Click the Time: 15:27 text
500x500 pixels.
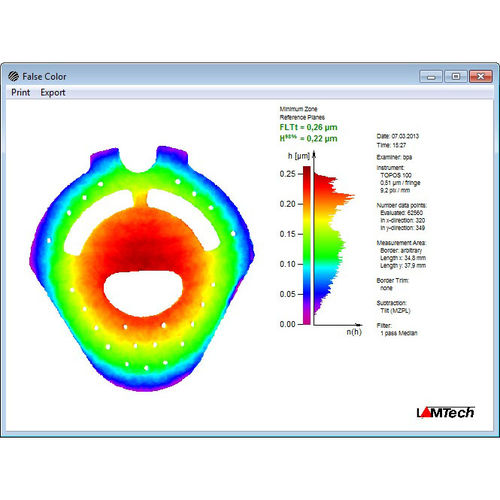391,145
